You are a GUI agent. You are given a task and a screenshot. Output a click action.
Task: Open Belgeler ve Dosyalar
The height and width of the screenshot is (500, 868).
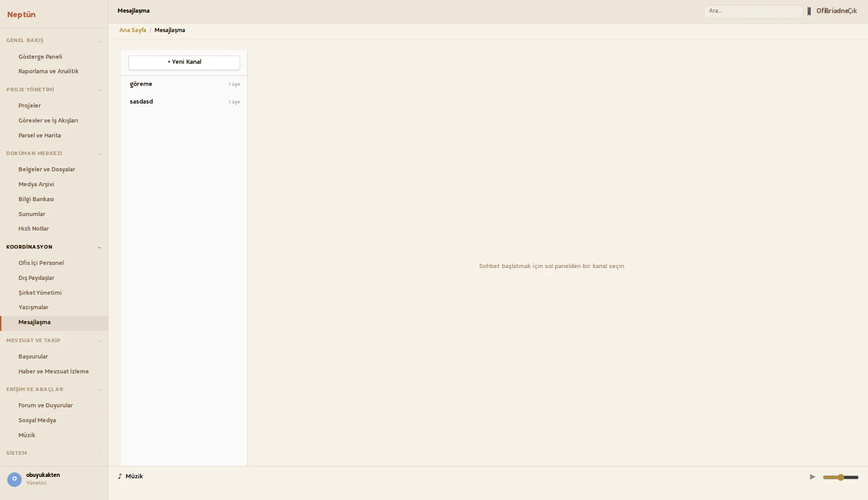coord(54,169)
